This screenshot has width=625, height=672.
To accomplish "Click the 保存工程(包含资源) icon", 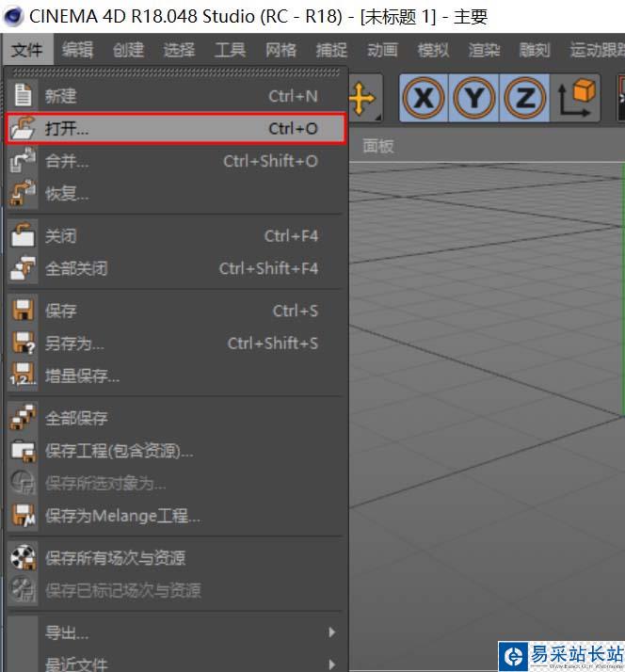I will 23,450.
